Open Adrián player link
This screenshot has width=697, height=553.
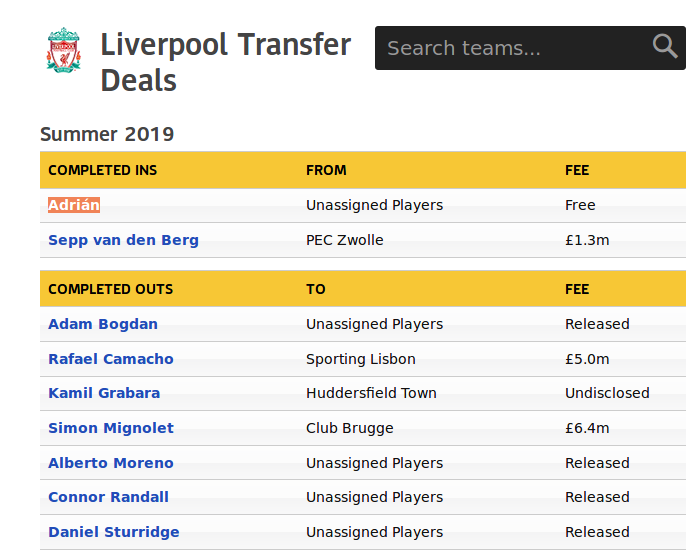74,205
